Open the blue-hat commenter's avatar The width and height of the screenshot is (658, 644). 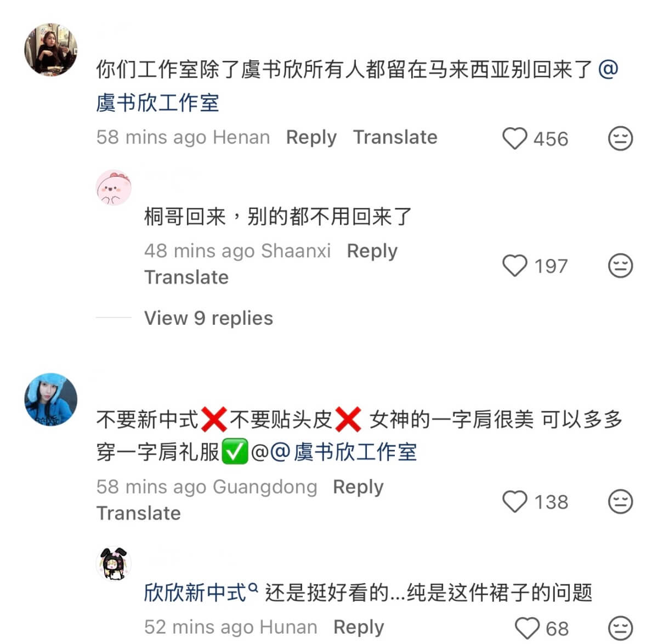[x=51, y=399]
